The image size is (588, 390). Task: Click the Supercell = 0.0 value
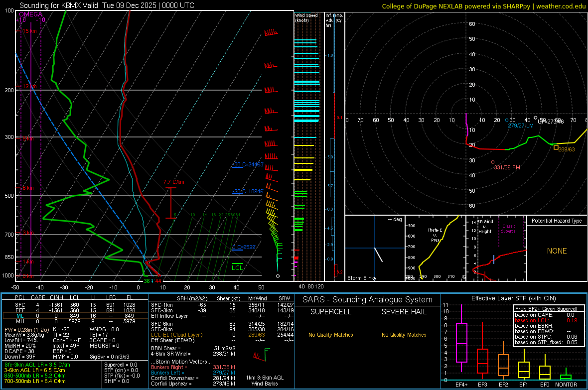(121, 365)
